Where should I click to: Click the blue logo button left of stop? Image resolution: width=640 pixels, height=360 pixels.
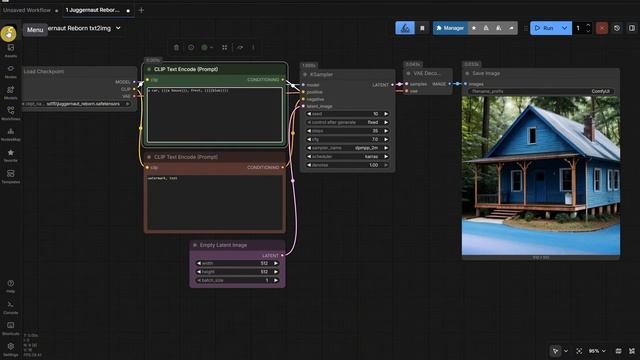point(405,28)
